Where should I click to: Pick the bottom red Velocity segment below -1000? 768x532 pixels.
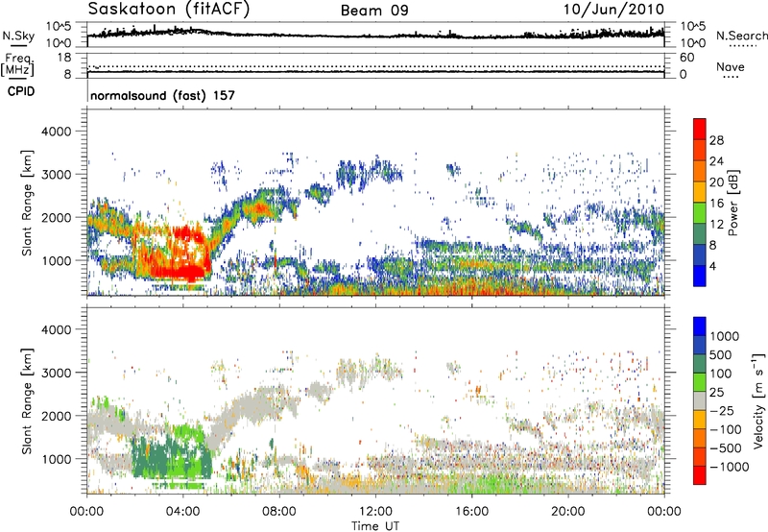tap(700, 475)
